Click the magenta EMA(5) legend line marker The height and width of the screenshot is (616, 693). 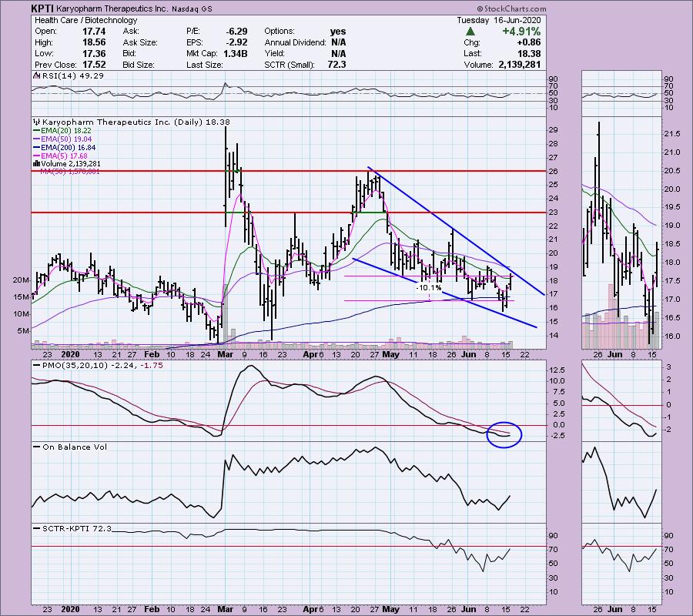(x=37, y=156)
